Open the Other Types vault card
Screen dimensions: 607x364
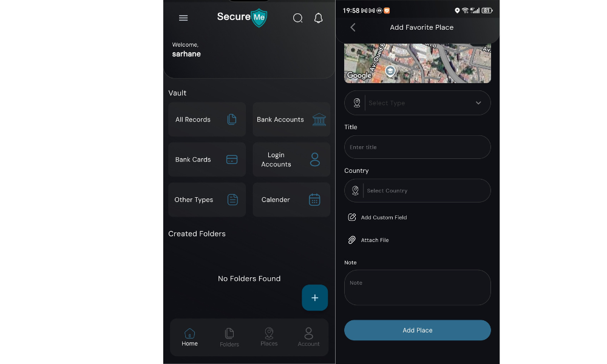[207, 200]
